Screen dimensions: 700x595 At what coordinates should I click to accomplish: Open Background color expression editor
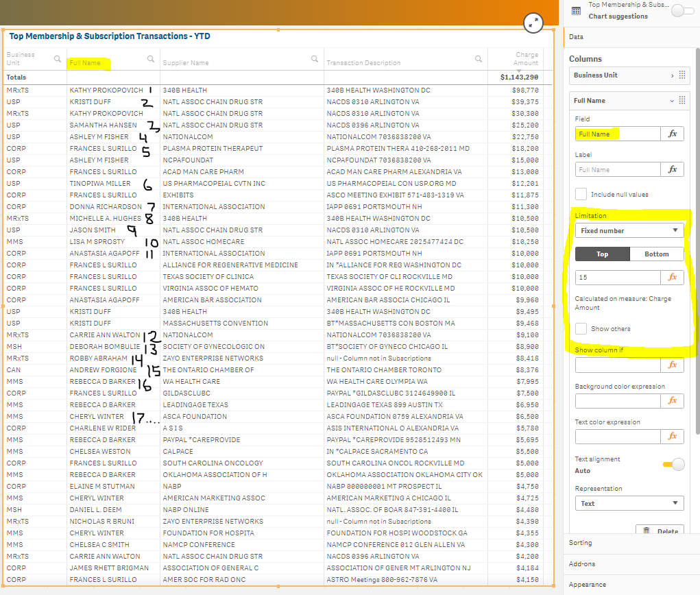(x=671, y=400)
